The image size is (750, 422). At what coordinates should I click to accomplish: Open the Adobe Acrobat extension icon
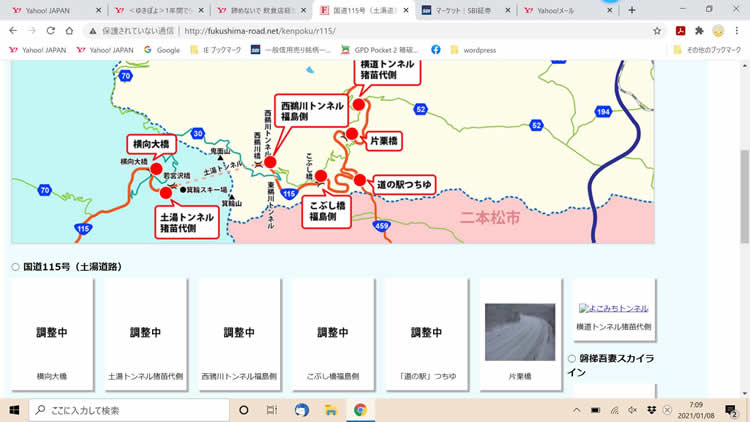681,31
